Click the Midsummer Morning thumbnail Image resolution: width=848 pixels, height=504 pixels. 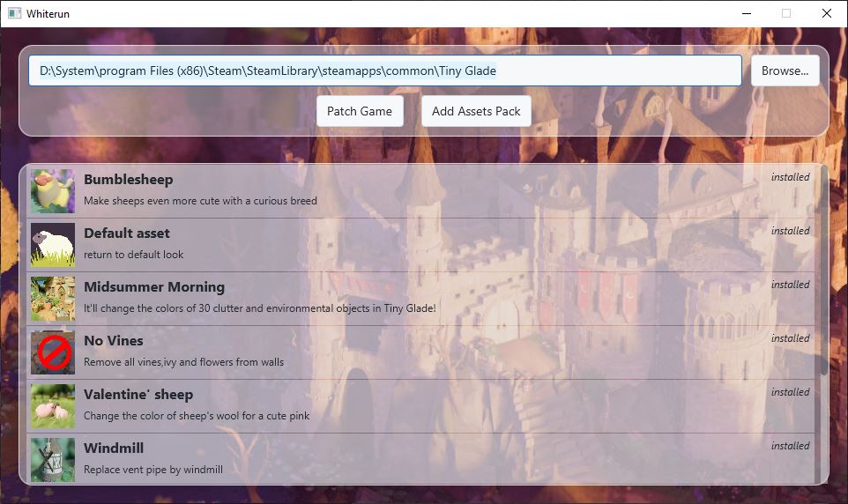point(53,299)
